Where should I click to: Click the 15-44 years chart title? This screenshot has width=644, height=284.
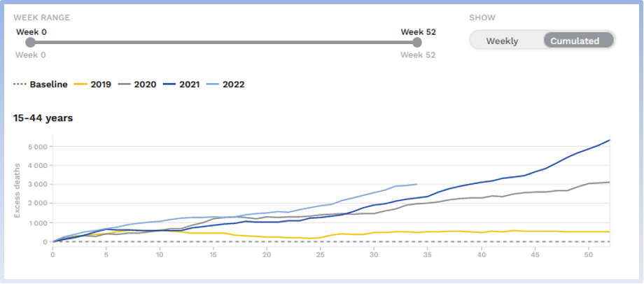point(43,118)
